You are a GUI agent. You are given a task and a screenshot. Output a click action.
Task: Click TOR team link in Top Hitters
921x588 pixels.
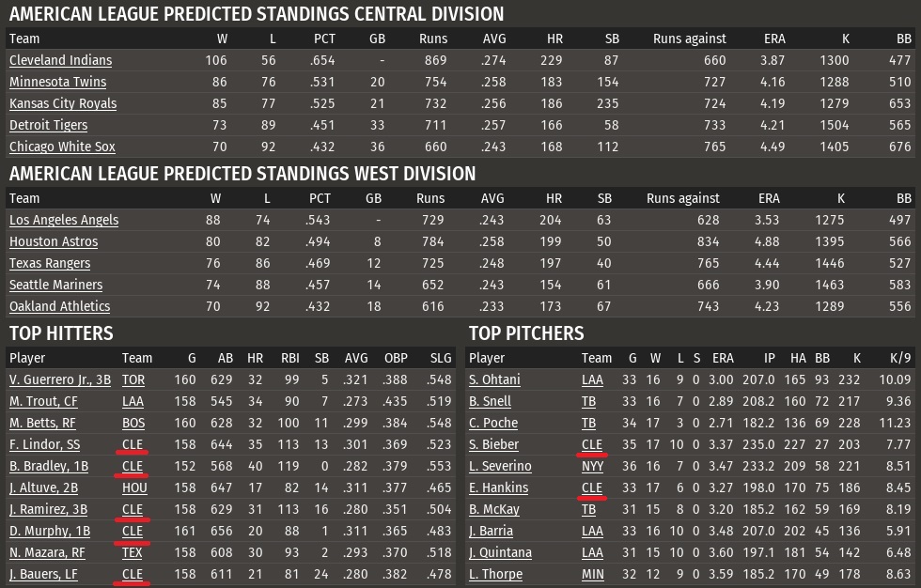(x=133, y=379)
